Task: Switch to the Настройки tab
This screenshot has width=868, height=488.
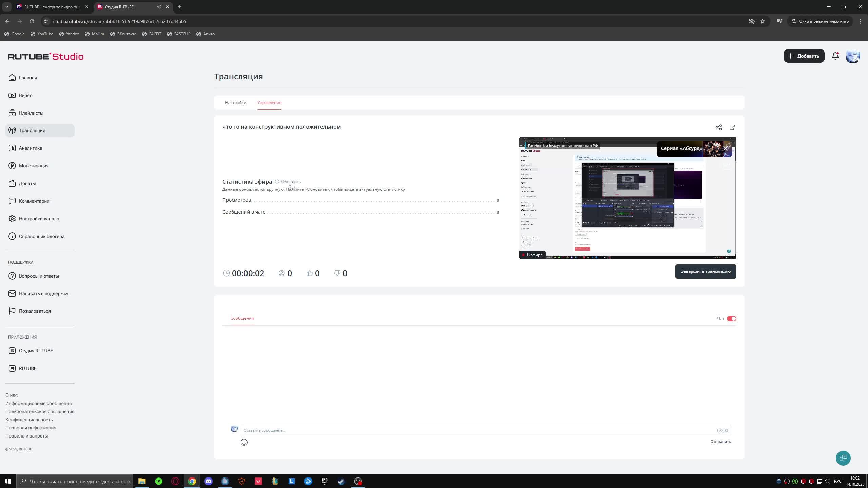Action: pos(236,103)
